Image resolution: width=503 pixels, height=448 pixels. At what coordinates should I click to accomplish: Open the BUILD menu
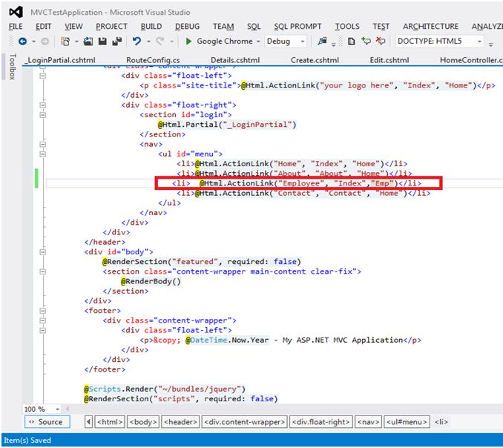[x=151, y=26]
